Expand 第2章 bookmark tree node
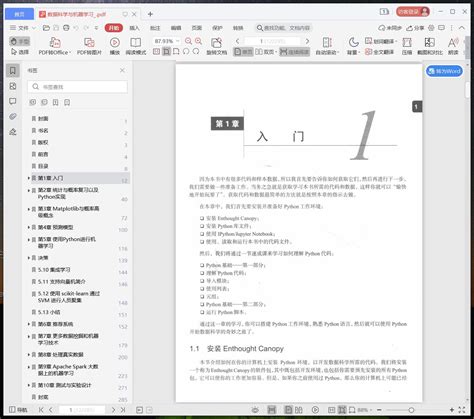Viewport: 474px width, 419px height. coord(29,190)
